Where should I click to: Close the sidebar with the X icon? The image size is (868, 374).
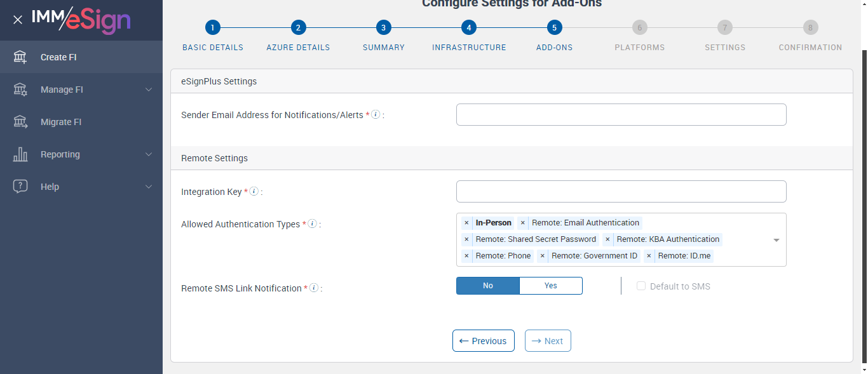[18, 20]
